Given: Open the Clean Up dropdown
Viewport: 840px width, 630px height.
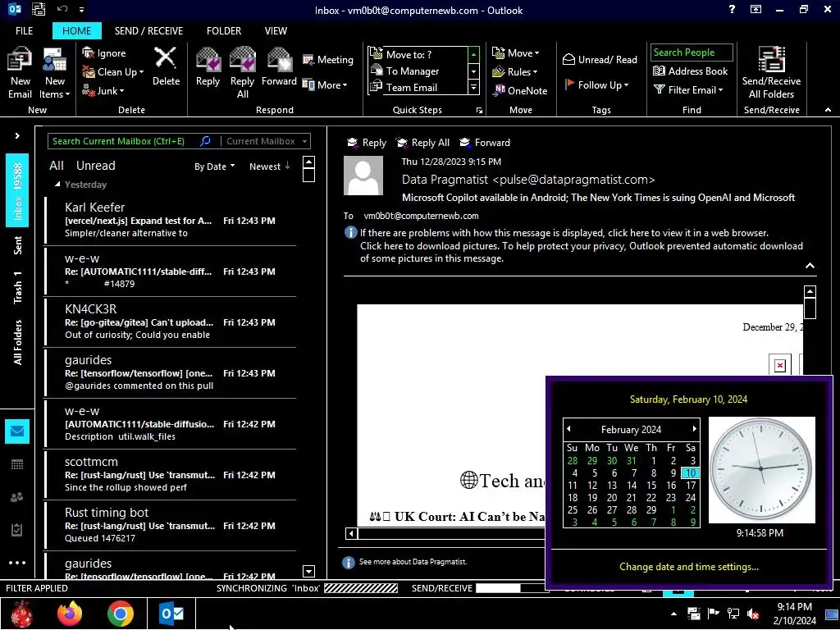Looking at the screenshot, I should [113, 72].
